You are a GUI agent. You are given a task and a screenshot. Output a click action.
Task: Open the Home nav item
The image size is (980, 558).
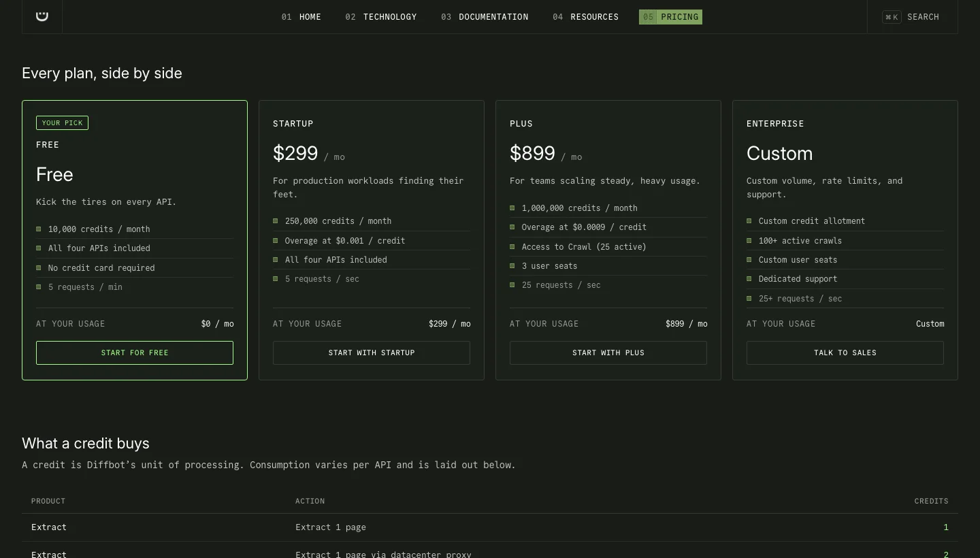301,17
